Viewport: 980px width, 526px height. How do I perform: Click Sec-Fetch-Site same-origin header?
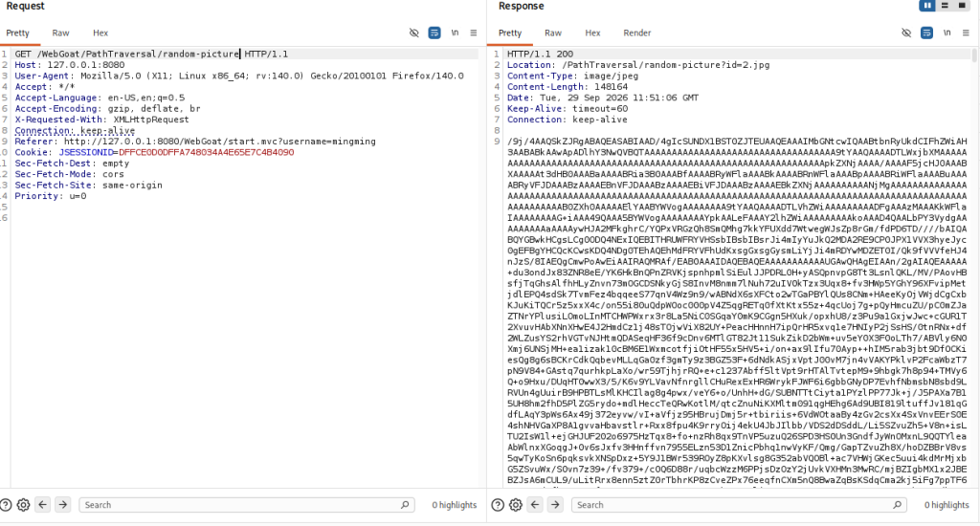[x=89, y=186]
